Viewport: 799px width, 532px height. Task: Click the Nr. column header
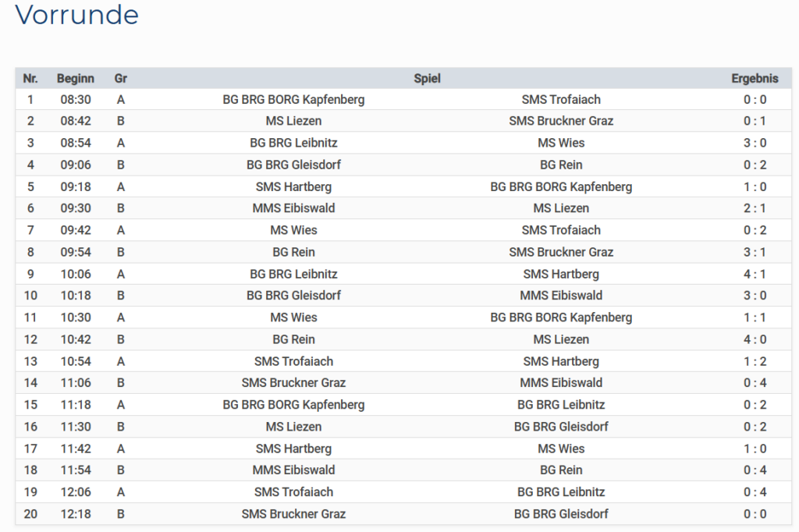point(30,78)
